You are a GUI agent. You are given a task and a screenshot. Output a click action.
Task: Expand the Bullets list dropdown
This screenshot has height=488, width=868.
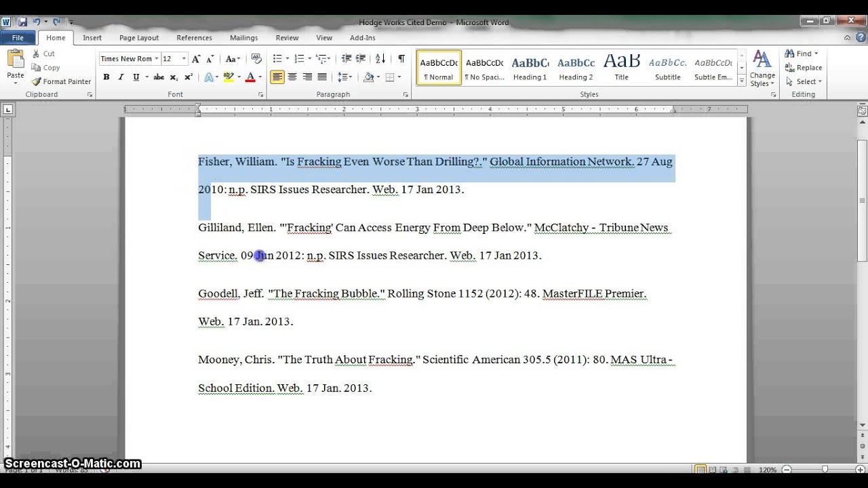click(288, 59)
